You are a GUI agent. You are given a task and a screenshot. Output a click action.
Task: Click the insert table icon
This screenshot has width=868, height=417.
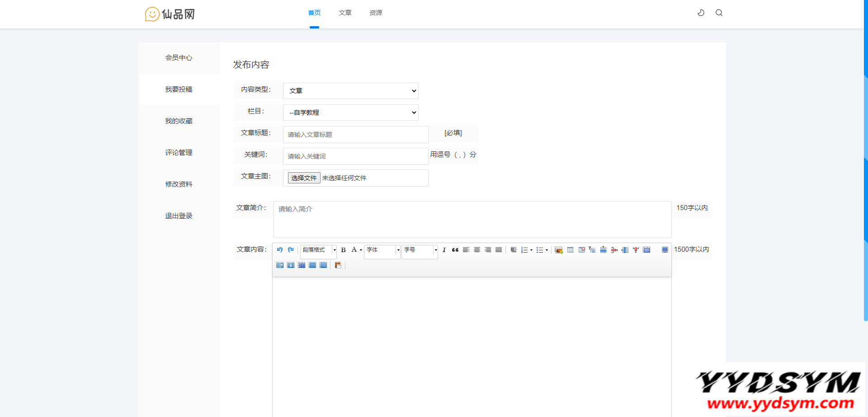click(570, 250)
